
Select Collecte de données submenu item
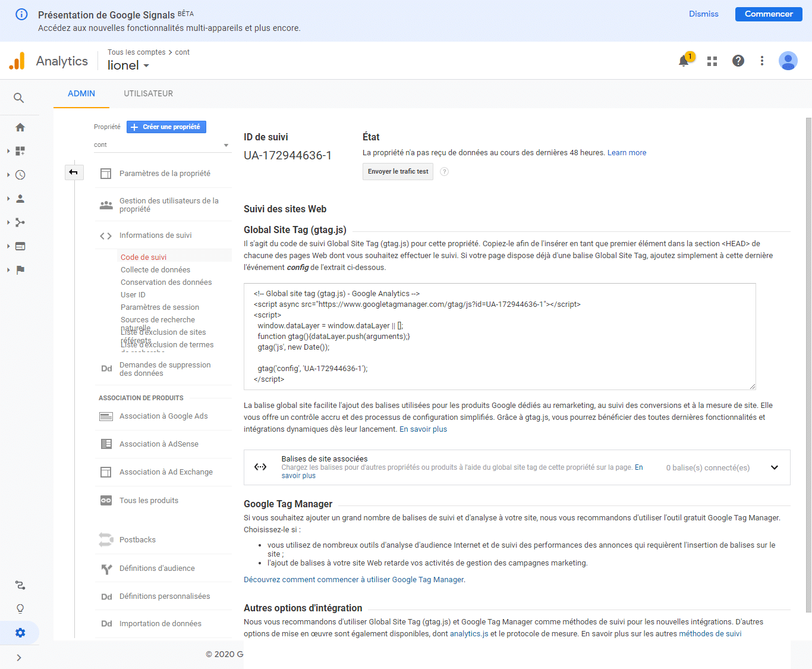tap(155, 269)
